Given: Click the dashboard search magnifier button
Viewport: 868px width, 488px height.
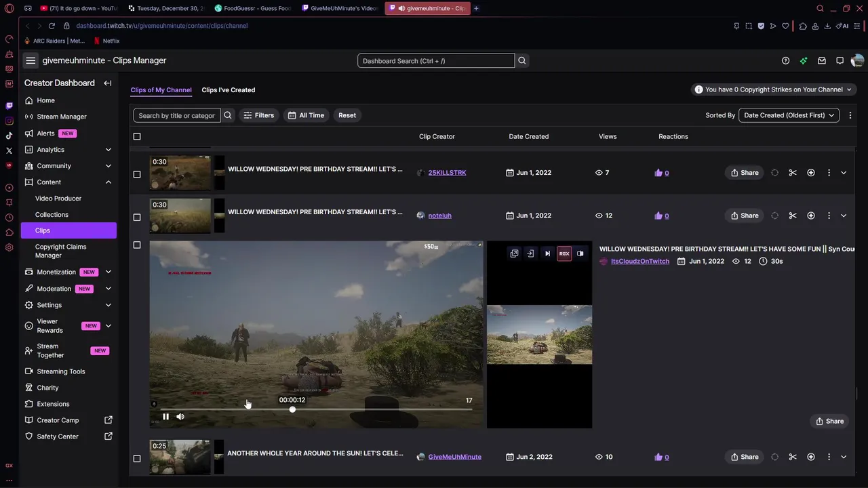Looking at the screenshot, I should coord(522,60).
